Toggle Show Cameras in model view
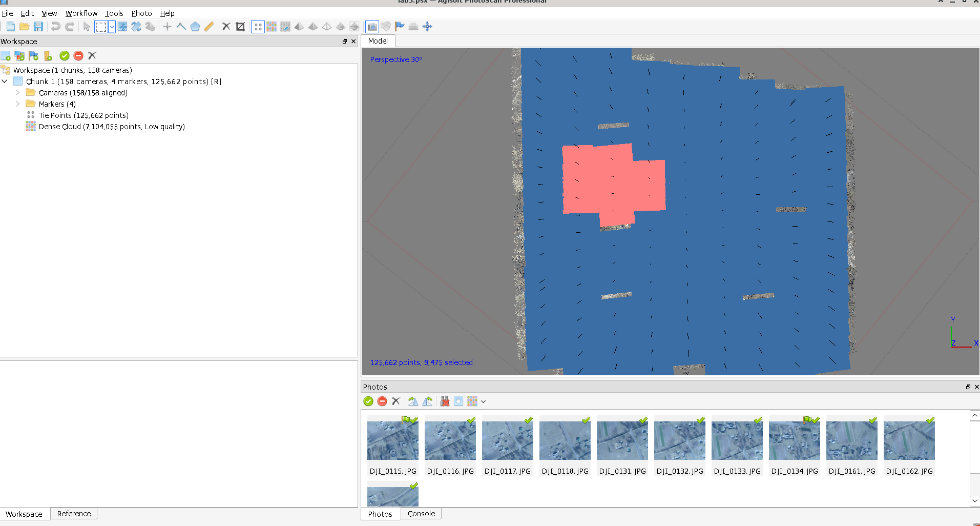This screenshot has width=980, height=526. pos(372,27)
